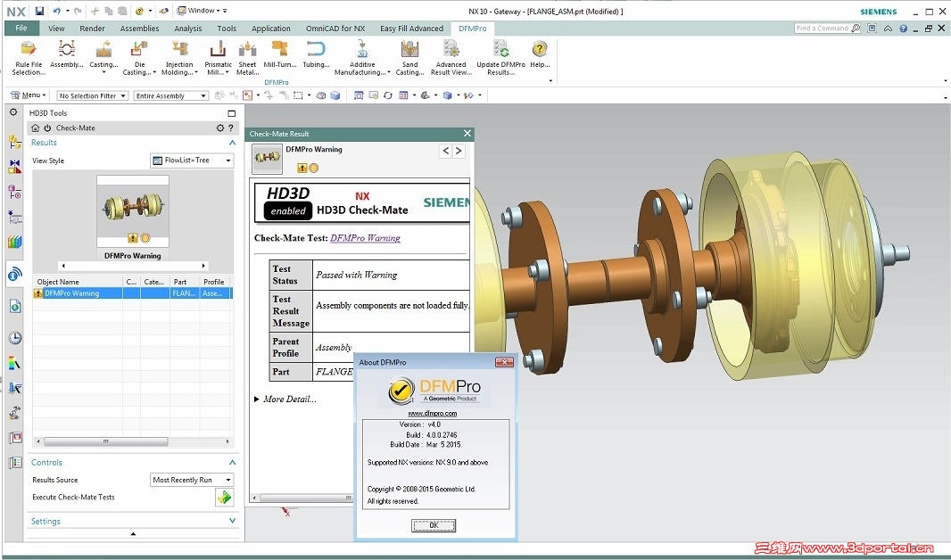Follow the DFMPro Warning test link
This screenshot has width=951, height=560.
(365, 237)
